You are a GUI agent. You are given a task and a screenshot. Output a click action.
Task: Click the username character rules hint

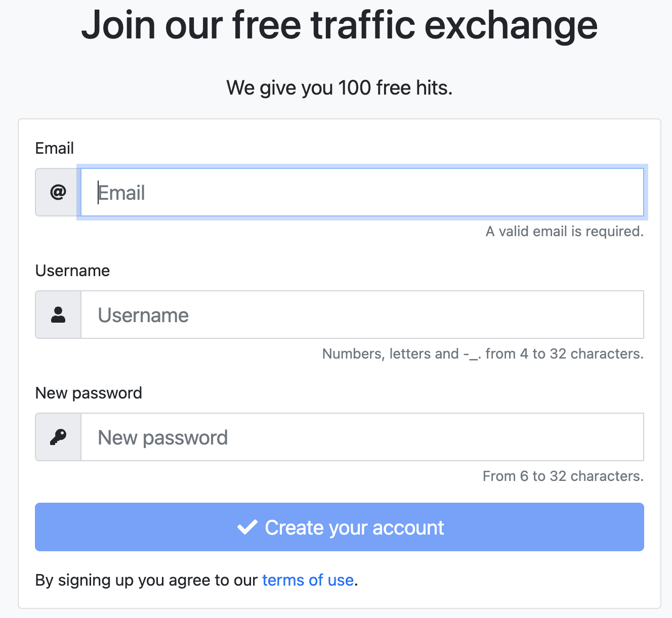(482, 354)
